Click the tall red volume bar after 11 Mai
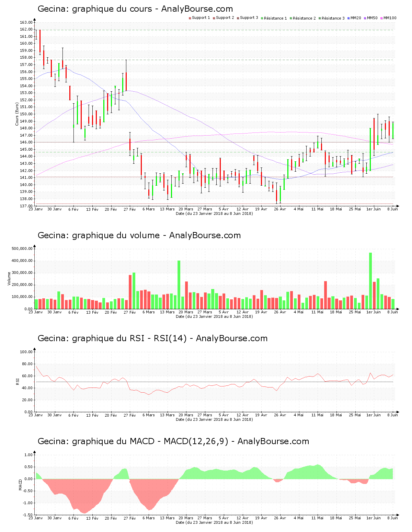The height and width of the screenshot is (532, 412). coord(325,295)
